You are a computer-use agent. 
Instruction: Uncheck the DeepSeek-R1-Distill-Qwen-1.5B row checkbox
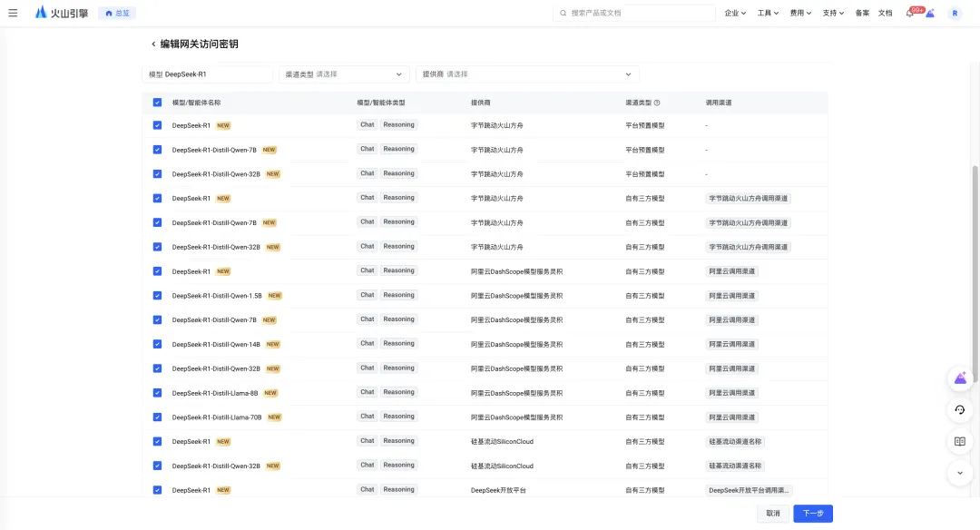(x=157, y=295)
